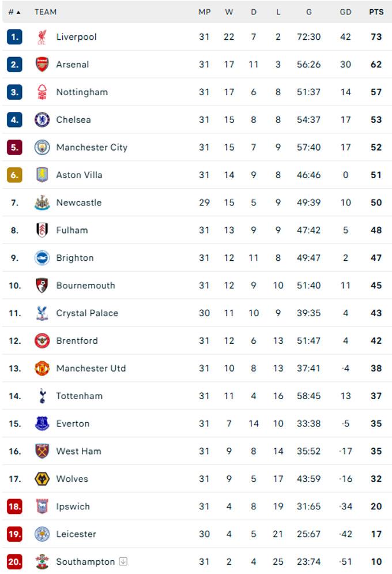Click the gold position 6 badge
392x574 pixels.
point(14,175)
